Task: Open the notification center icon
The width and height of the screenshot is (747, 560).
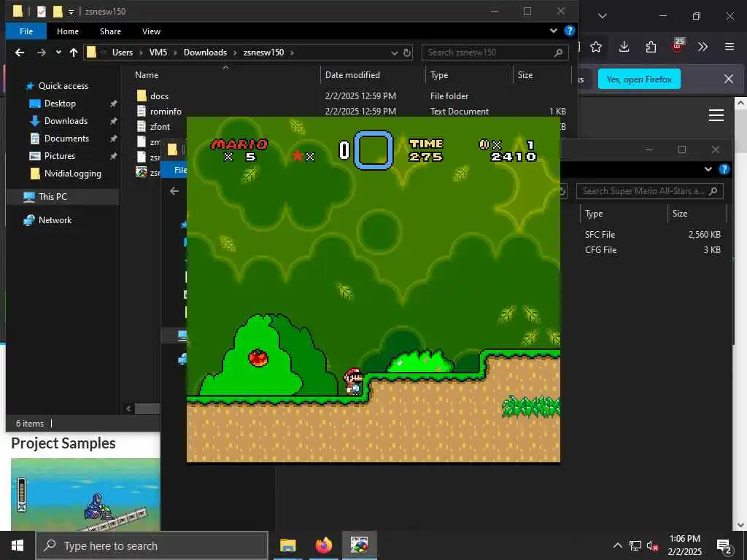Action: [724, 545]
